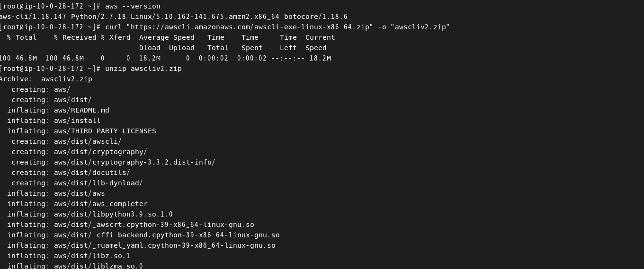Viewport: 644px width, 269px height.
Task: Click the _ruamel_yaml.cpython-39 file path
Action: [x=165, y=245]
